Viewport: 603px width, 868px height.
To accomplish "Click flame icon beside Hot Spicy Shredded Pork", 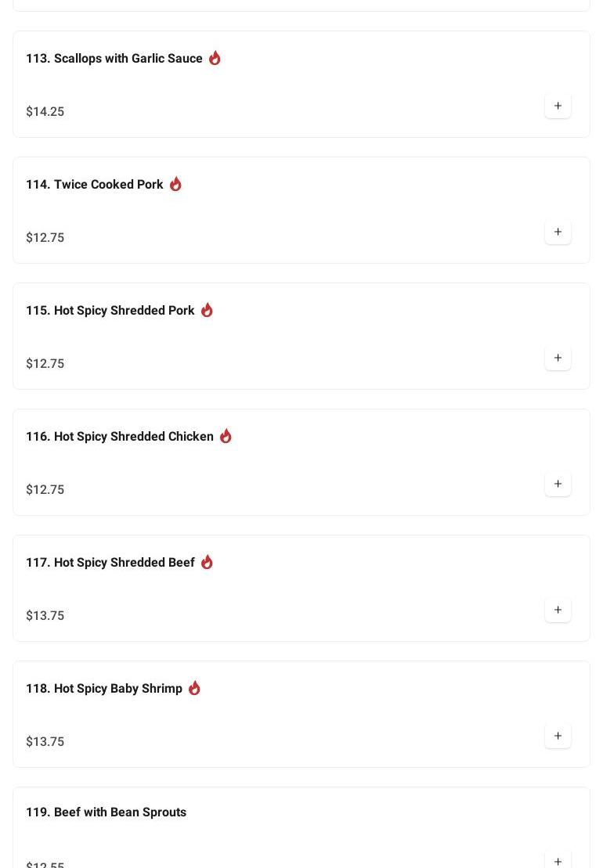I will point(207,310).
